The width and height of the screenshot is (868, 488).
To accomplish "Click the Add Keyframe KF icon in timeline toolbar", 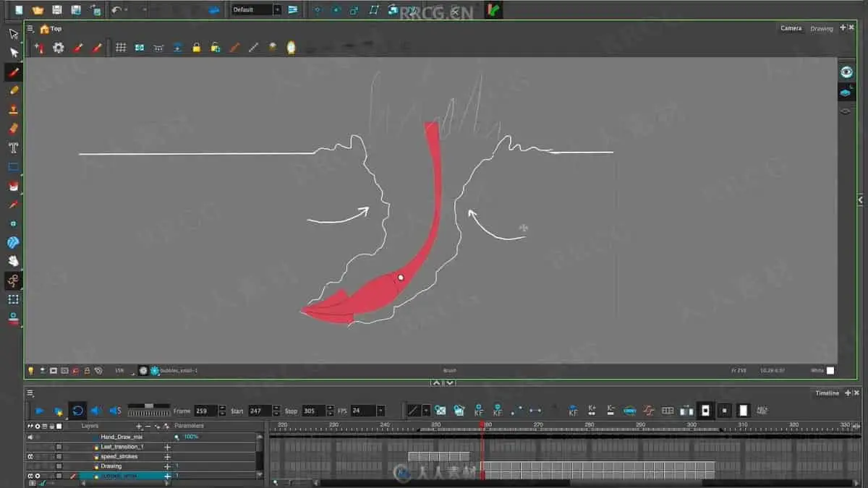I will pos(478,411).
